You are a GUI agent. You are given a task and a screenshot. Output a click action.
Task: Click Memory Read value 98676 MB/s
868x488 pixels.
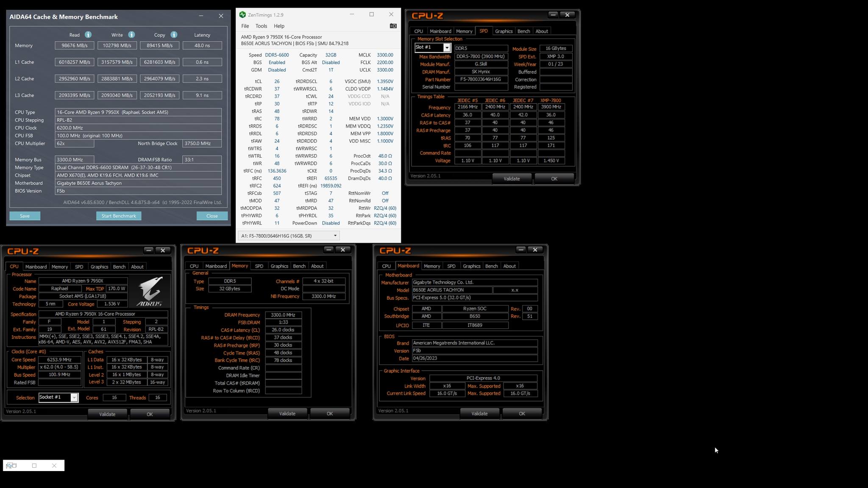tap(74, 45)
